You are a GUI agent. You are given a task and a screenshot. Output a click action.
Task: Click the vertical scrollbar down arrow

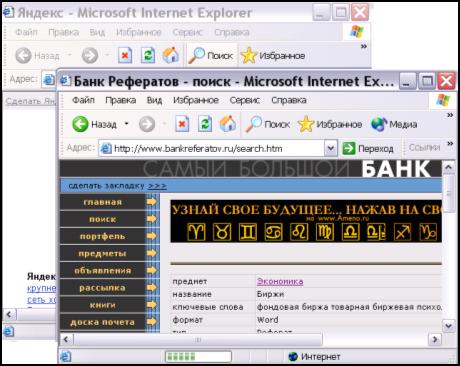click(x=449, y=325)
